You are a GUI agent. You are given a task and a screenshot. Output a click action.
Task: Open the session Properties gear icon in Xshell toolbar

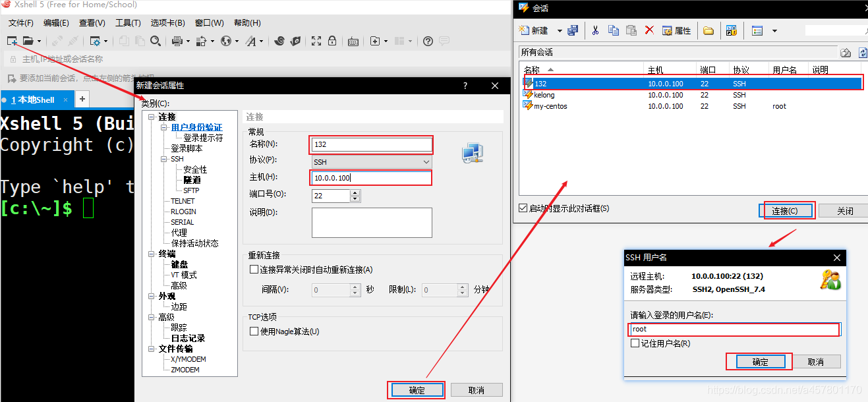[95, 41]
